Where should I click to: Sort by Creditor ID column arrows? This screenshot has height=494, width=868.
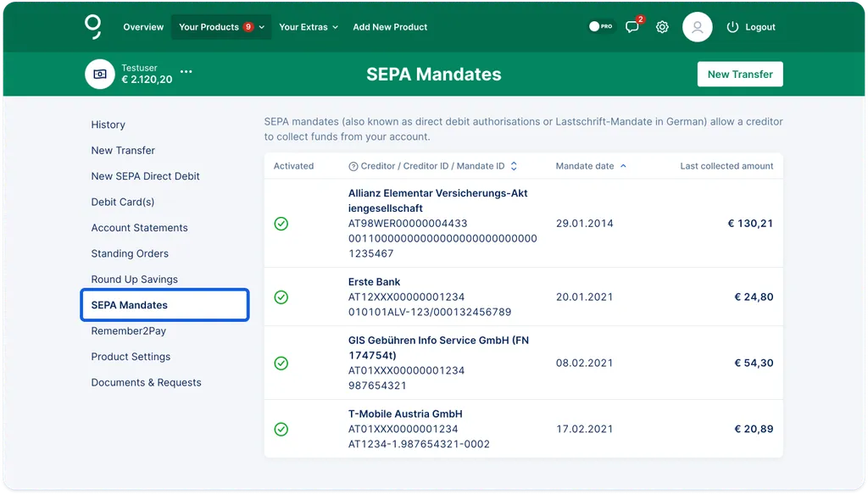(514, 166)
